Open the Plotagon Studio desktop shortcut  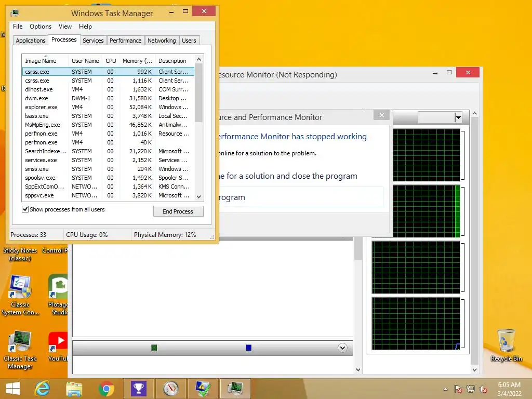click(58, 295)
